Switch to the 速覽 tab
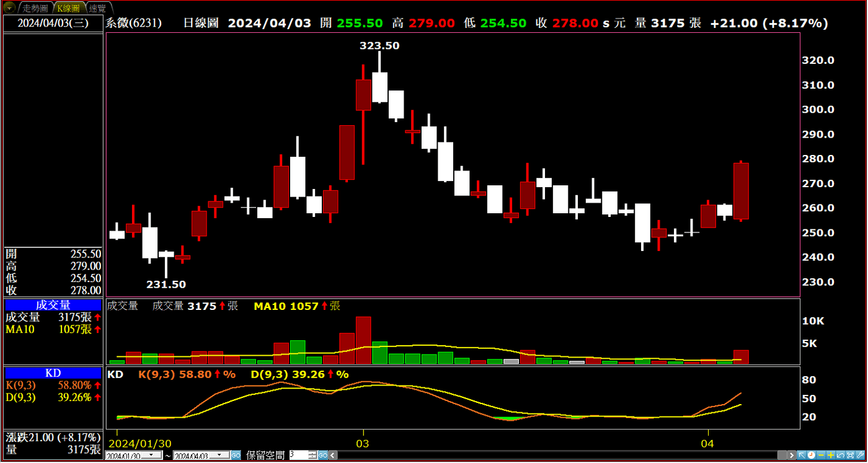The image size is (868, 463). coord(97,8)
